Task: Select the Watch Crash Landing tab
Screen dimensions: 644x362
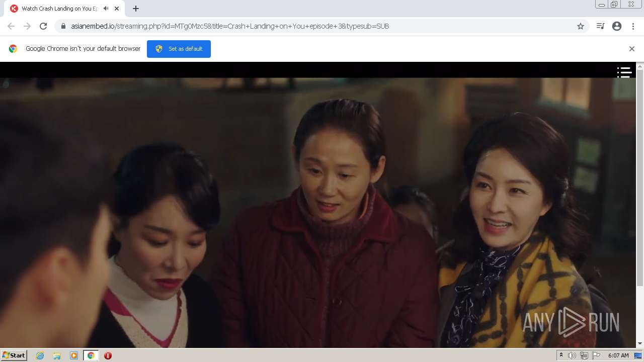Action: click(64, 9)
